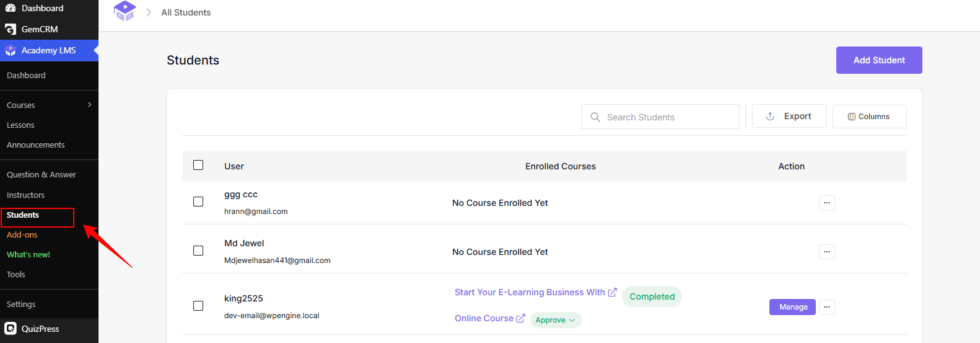
Task: Click the WordPress Dashboard gauge icon
Action: (11, 8)
